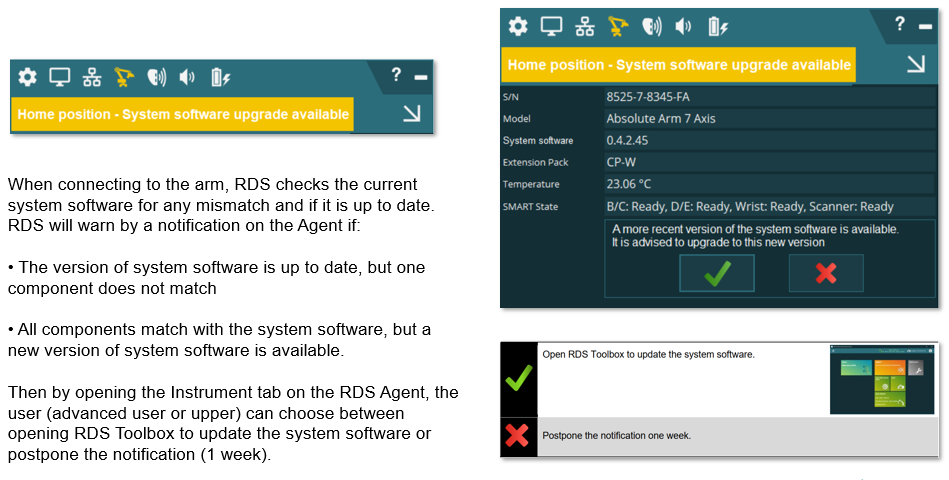Click Extension Pack value CP-W
This screenshot has width=949, height=480.
[621, 162]
